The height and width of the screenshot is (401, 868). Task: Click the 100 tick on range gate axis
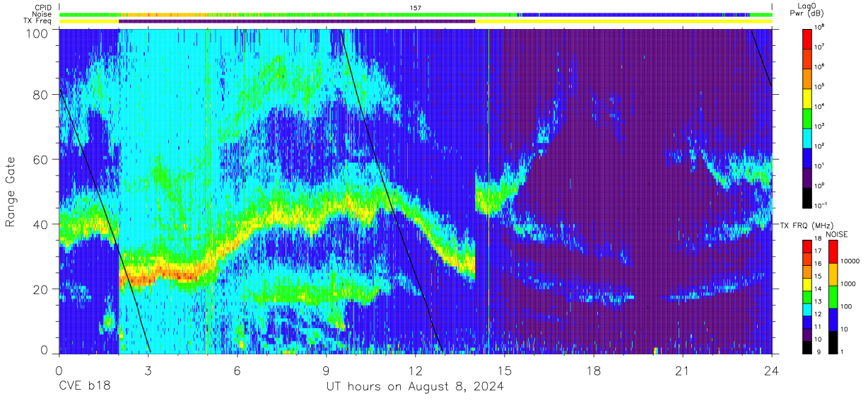point(37,33)
